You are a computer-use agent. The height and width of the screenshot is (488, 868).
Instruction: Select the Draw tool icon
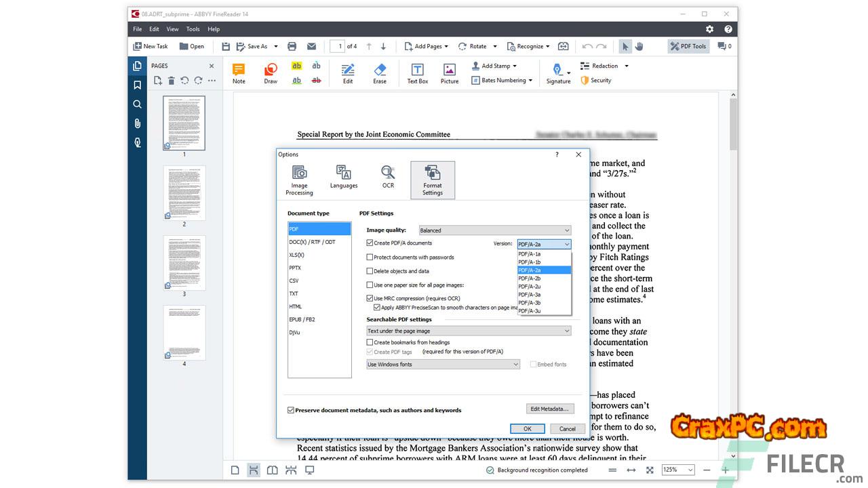pos(271,73)
